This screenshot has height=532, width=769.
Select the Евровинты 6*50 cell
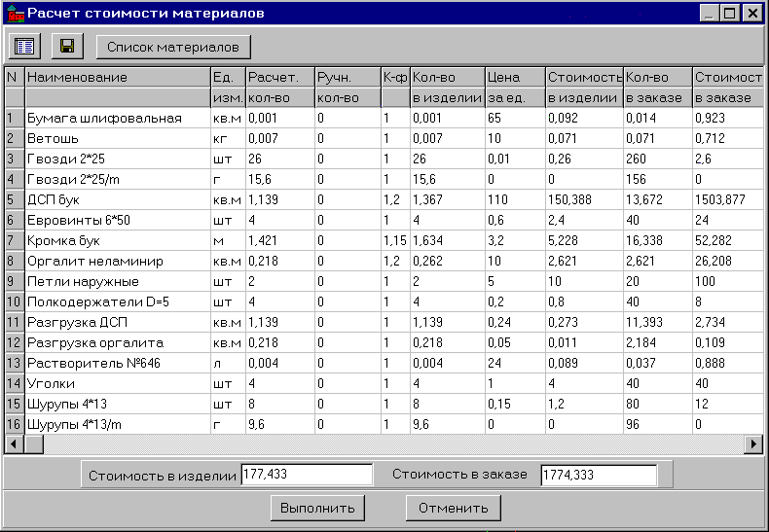click(x=118, y=221)
